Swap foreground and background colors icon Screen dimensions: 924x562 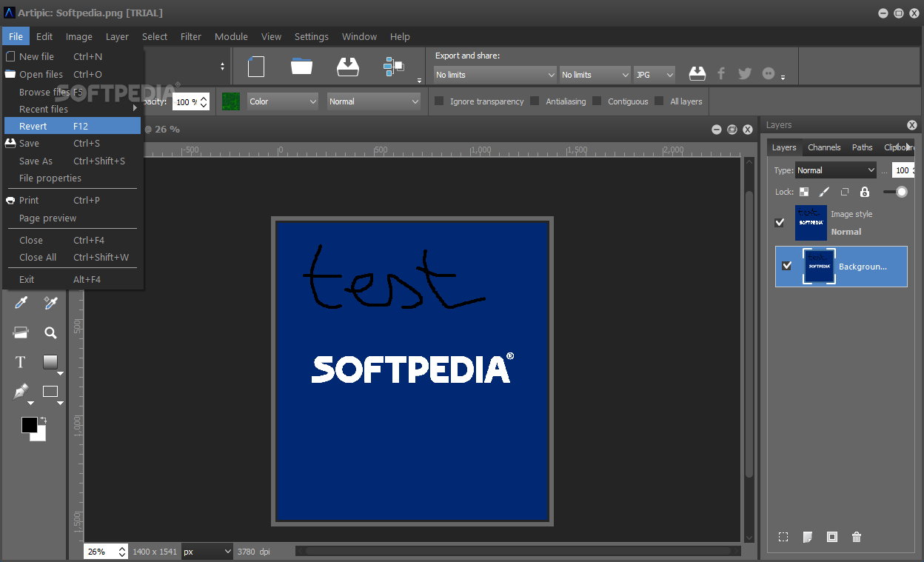coord(43,420)
